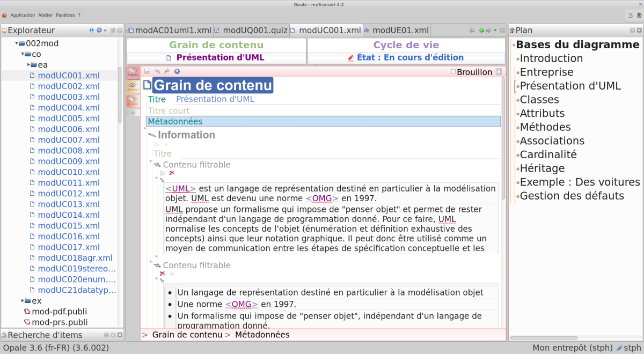Select Héritage in the Plan outline

(x=542, y=168)
